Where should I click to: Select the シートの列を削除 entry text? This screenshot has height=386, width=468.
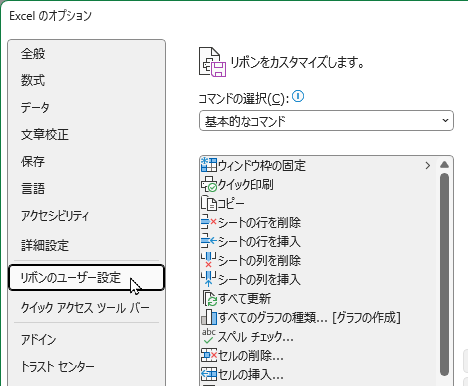tap(259, 260)
